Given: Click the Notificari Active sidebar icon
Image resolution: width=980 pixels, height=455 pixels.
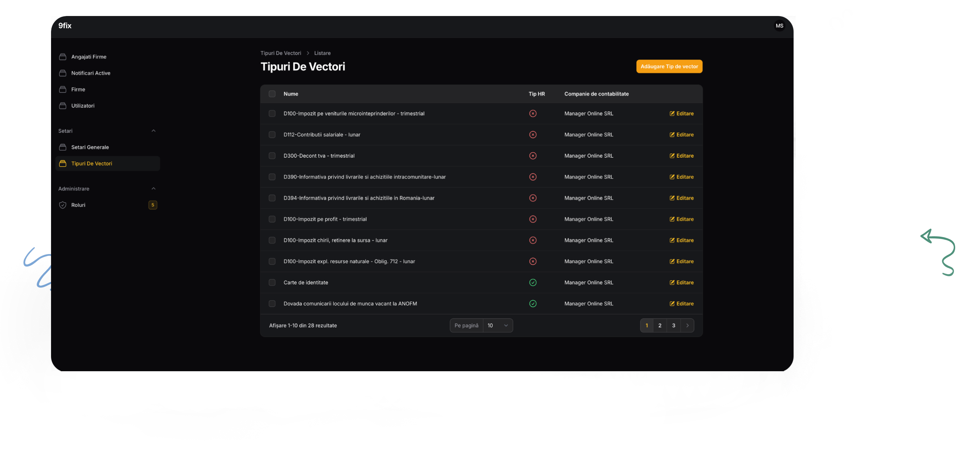Looking at the screenshot, I should click(63, 73).
